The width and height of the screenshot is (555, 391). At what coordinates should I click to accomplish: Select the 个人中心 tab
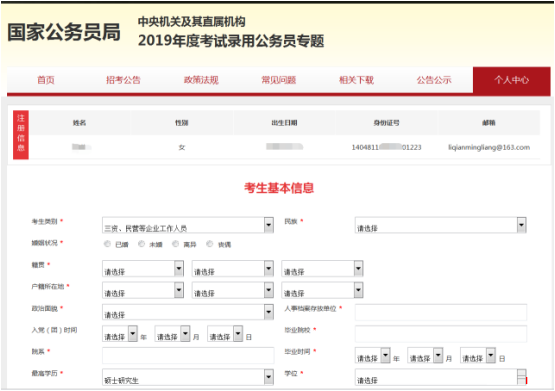(512, 80)
